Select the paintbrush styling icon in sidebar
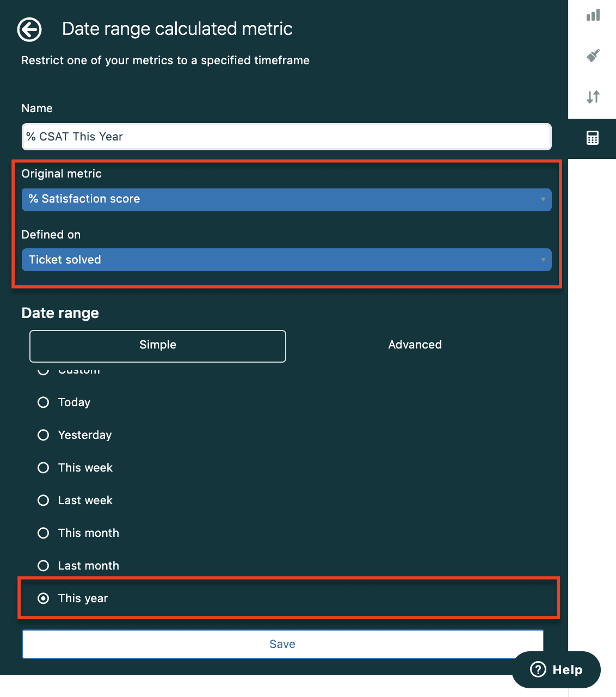Screen dimensions: 616x697 (592, 56)
